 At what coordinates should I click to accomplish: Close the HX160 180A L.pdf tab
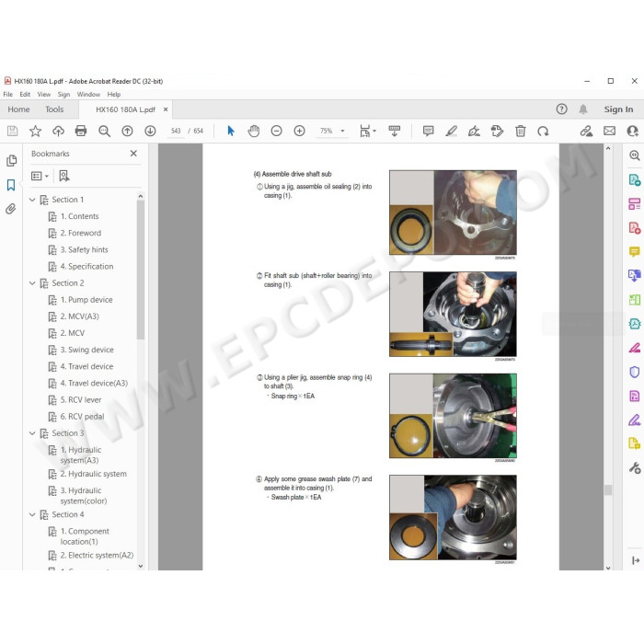coord(166,109)
